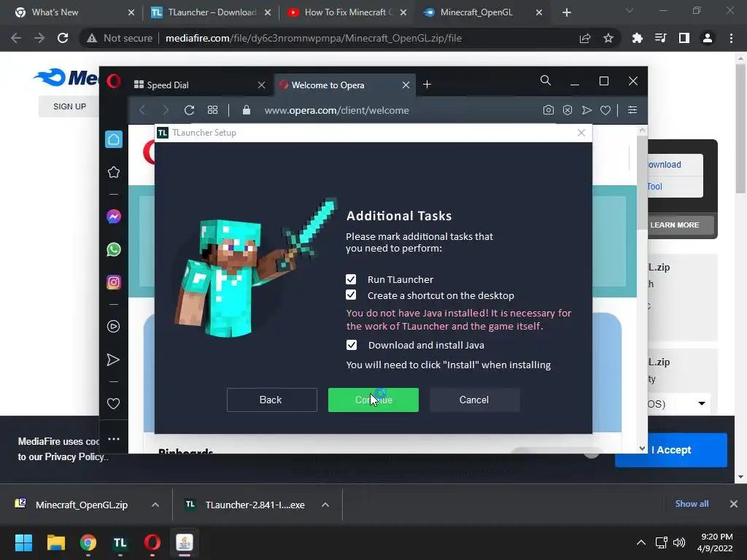
Task: Toggle Create a shortcut on the desktop checkbox
Action: [x=351, y=295]
